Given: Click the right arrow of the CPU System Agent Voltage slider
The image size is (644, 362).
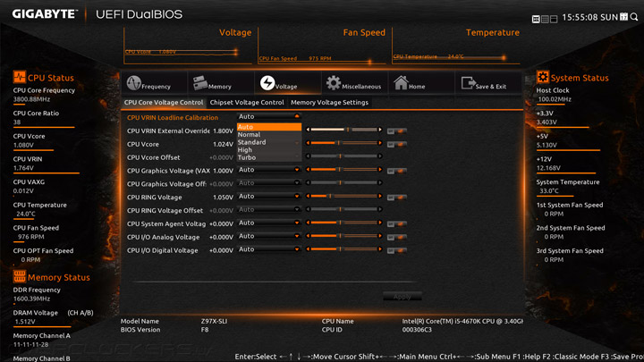Looking at the screenshot, I should 380,223.
